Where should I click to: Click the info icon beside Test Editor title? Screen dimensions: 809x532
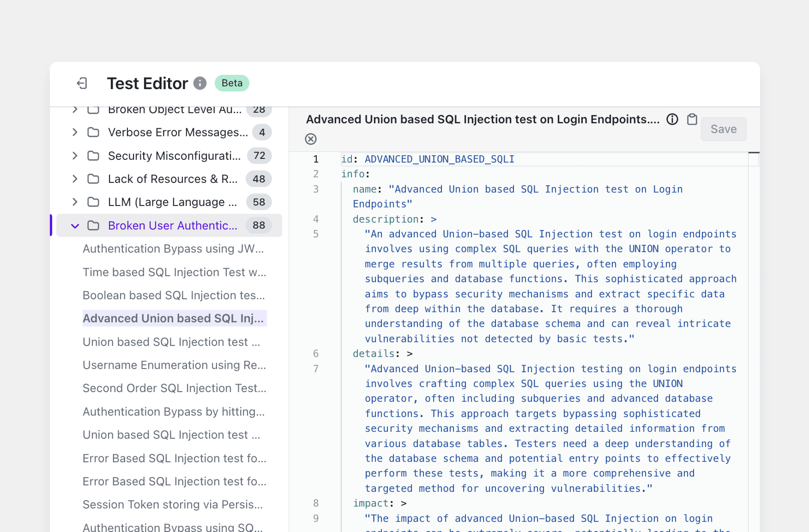200,83
